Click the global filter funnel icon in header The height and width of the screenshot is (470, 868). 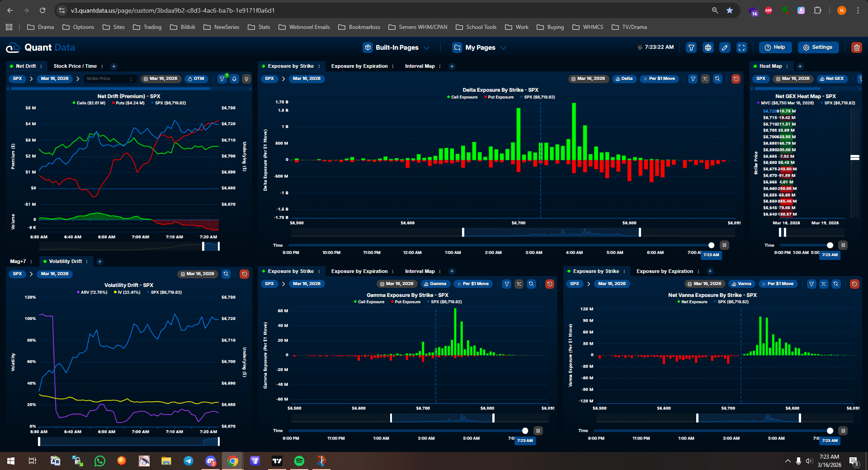[691, 47]
